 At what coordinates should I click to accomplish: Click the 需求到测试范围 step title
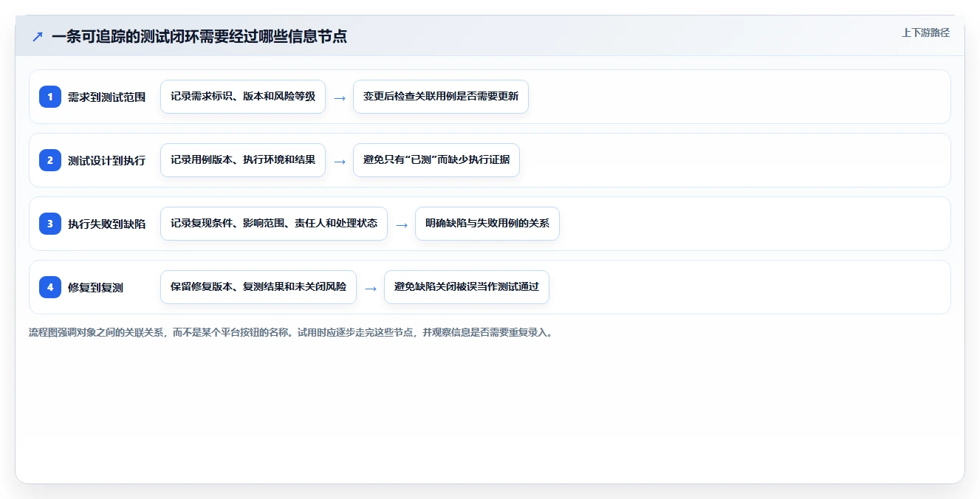(x=106, y=97)
